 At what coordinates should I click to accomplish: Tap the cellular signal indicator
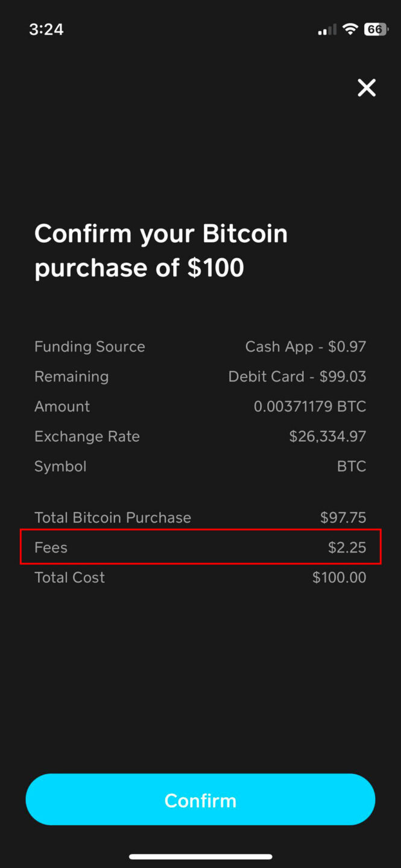326,29
